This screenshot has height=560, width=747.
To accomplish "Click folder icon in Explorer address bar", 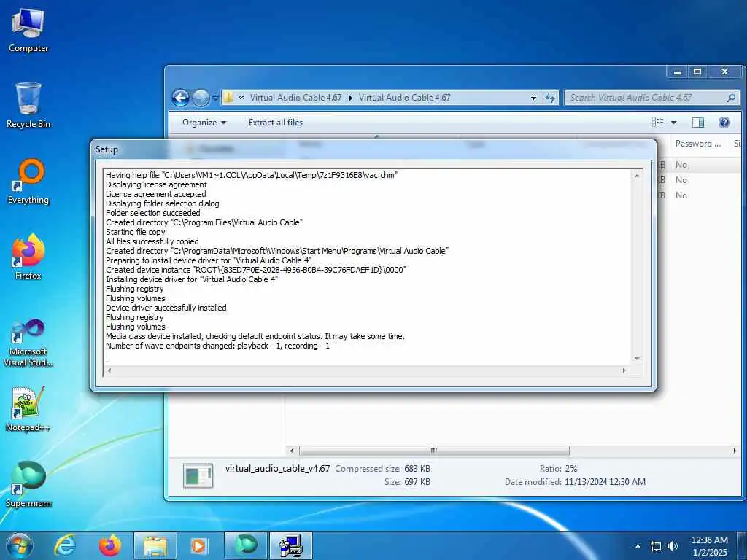I will (x=228, y=98).
